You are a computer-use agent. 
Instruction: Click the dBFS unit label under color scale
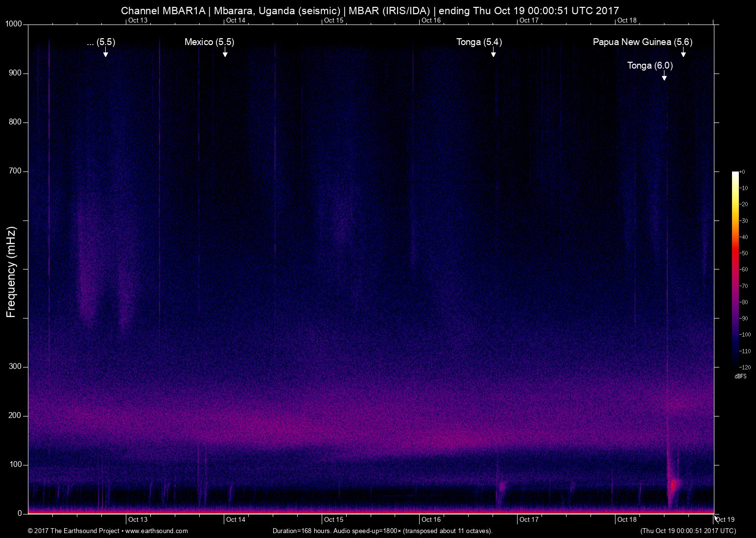click(740, 376)
